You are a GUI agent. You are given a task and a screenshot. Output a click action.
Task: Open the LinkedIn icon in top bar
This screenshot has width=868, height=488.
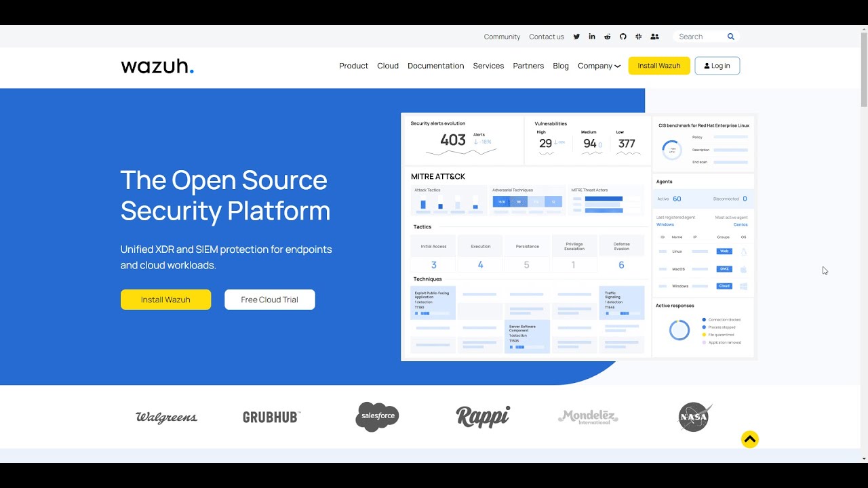point(592,37)
